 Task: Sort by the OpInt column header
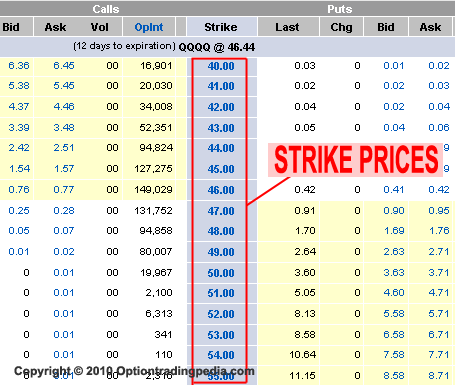(149, 27)
